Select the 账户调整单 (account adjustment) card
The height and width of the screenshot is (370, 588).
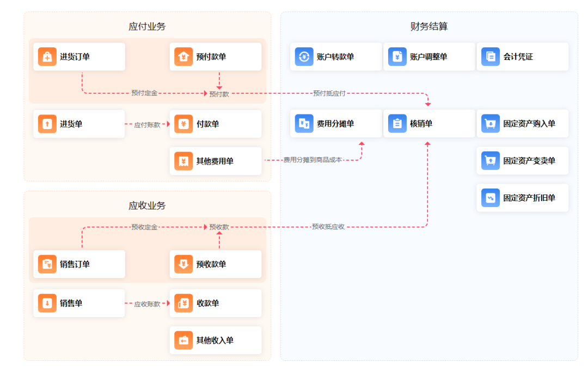(429, 56)
